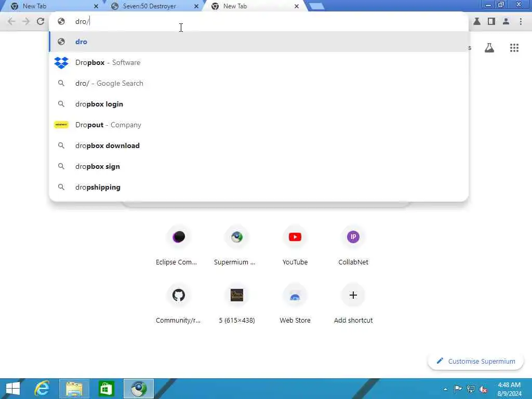Close the Seven:50 Destroyer tab
The width and height of the screenshot is (532, 399).
point(196,6)
